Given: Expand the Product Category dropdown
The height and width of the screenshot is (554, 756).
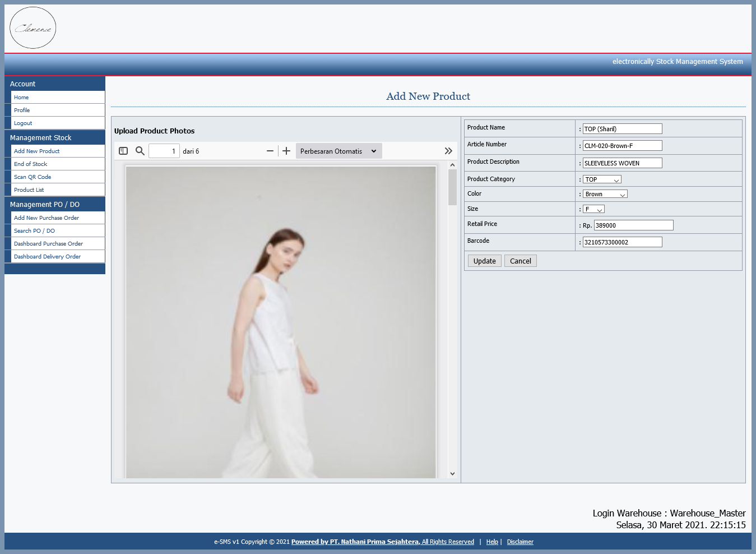Looking at the screenshot, I should [x=602, y=179].
